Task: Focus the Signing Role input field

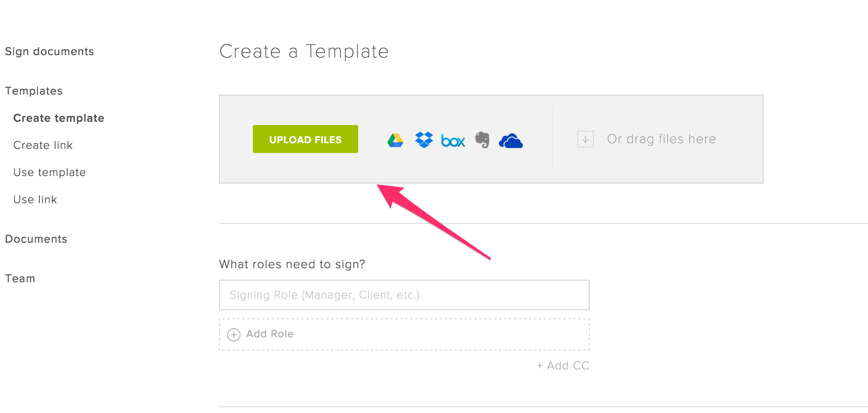Action: [x=404, y=295]
